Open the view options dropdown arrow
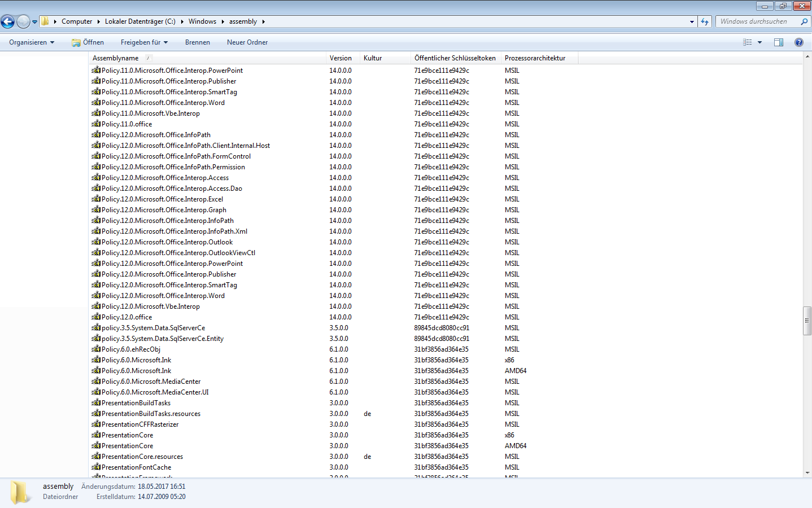Screen dimensions: 812x508 pyautogui.click(x=759, y=42)
